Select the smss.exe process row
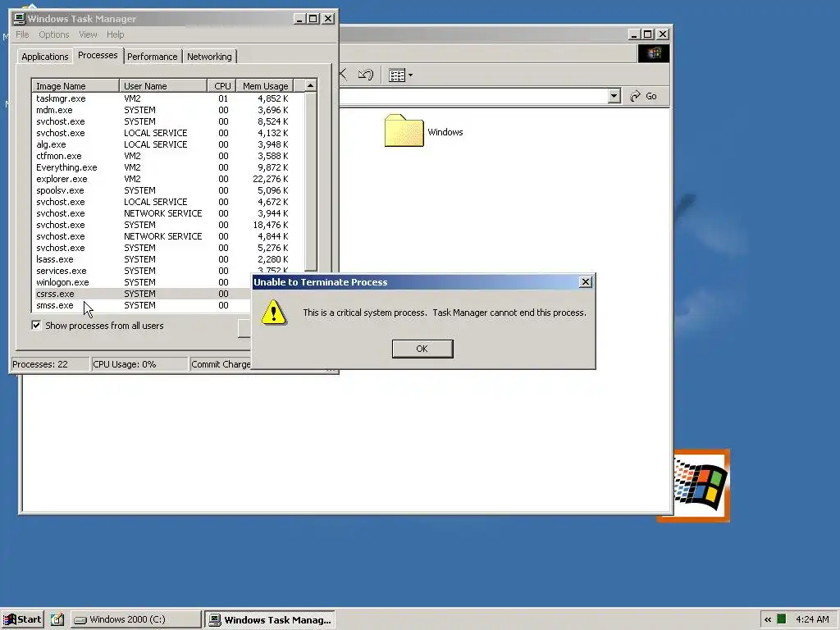This screenshot has width=840, height=630. tap(142, 305)
